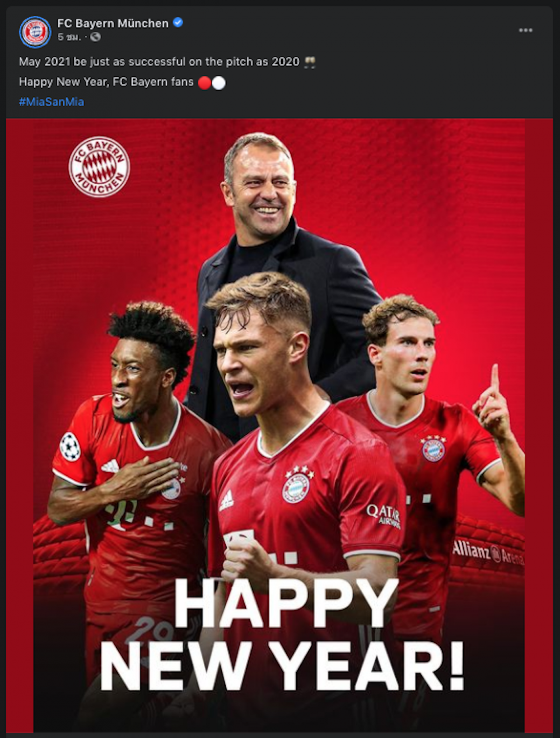Image resolution: width=560 pixels, height=738 pixels.
Task: Follow the #MiaSanMia hashtag
Action: point(52,102)
